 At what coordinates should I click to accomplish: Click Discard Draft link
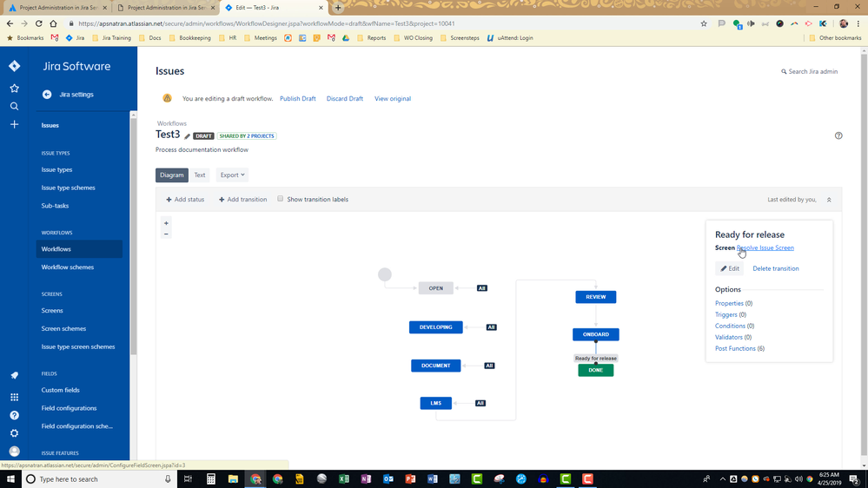coord(345,98)
